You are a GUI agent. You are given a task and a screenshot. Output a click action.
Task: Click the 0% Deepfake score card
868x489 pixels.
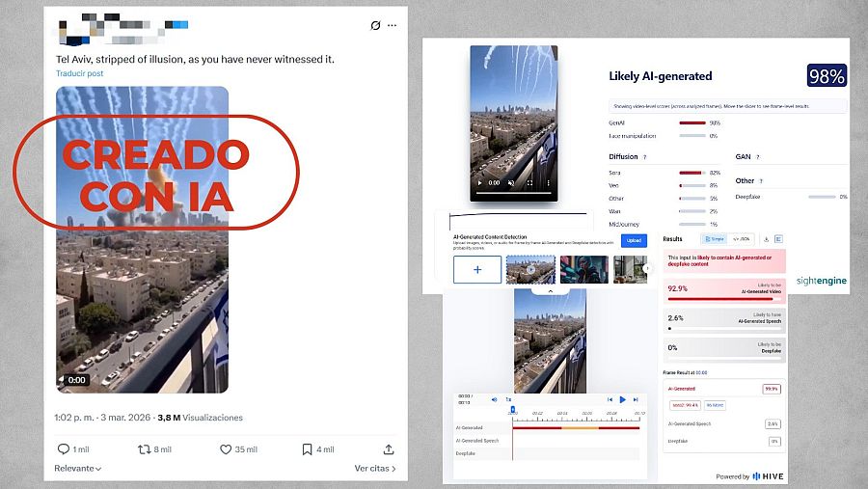(x=724, y=349)
